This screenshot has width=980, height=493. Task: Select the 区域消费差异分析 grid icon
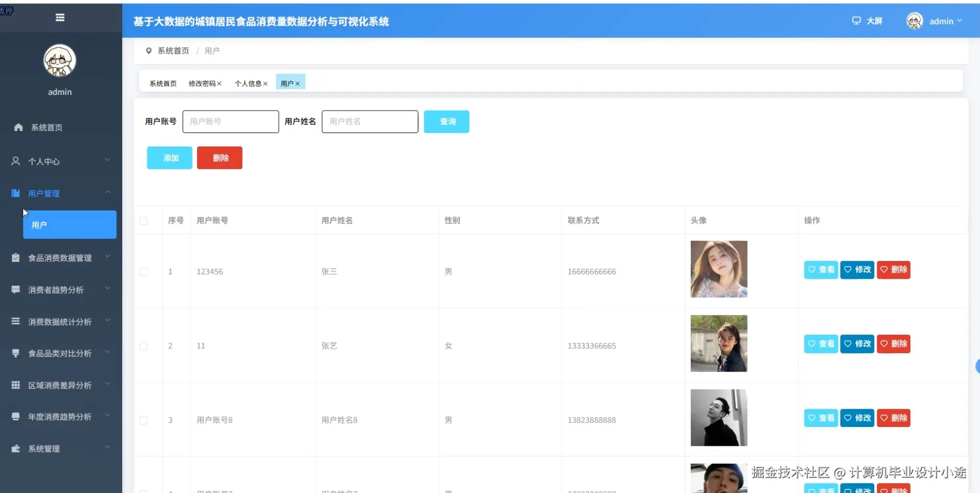pos(15,385)
